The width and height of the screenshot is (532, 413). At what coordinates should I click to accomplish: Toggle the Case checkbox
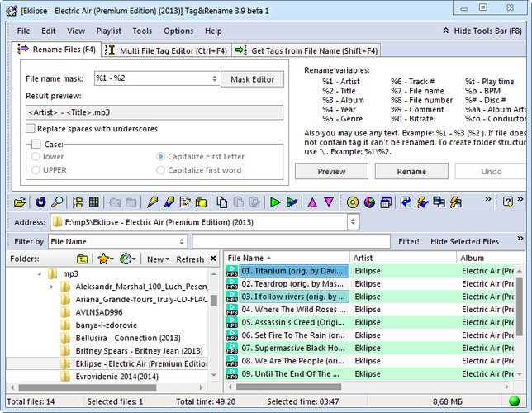coord(36,145)
